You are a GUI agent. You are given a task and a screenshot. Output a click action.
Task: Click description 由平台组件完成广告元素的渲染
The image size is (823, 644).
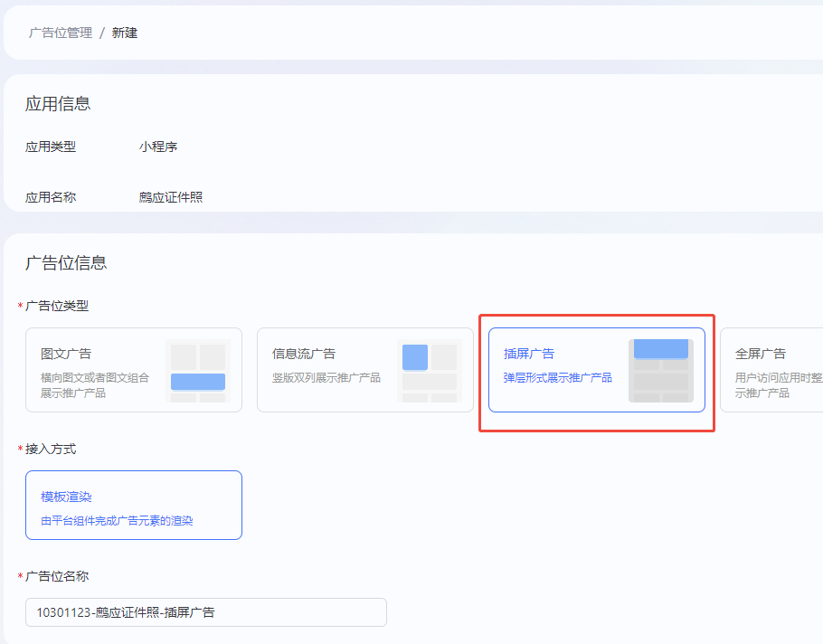click(117, 521)
